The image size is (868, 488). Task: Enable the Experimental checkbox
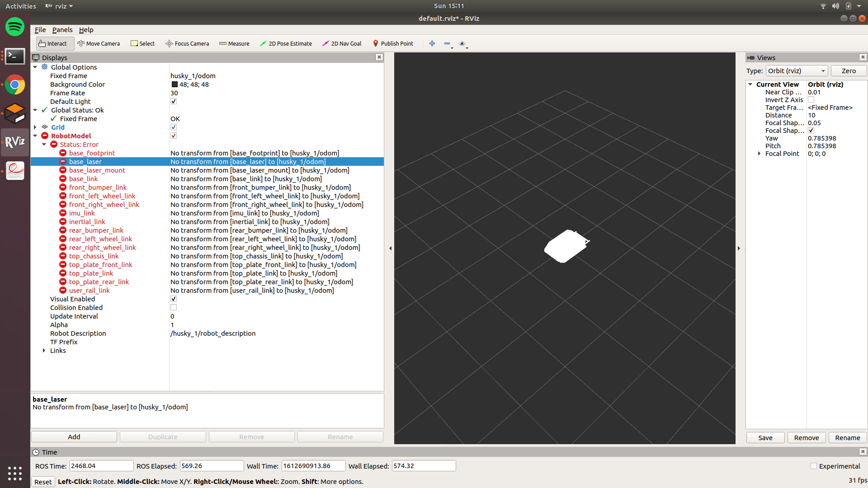814,466
